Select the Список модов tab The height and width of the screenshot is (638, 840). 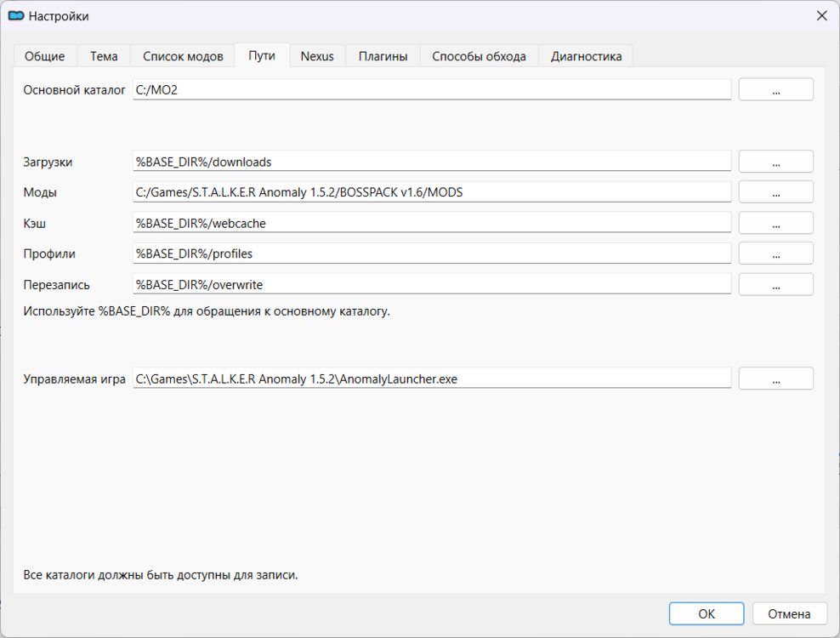coord(183,56)
